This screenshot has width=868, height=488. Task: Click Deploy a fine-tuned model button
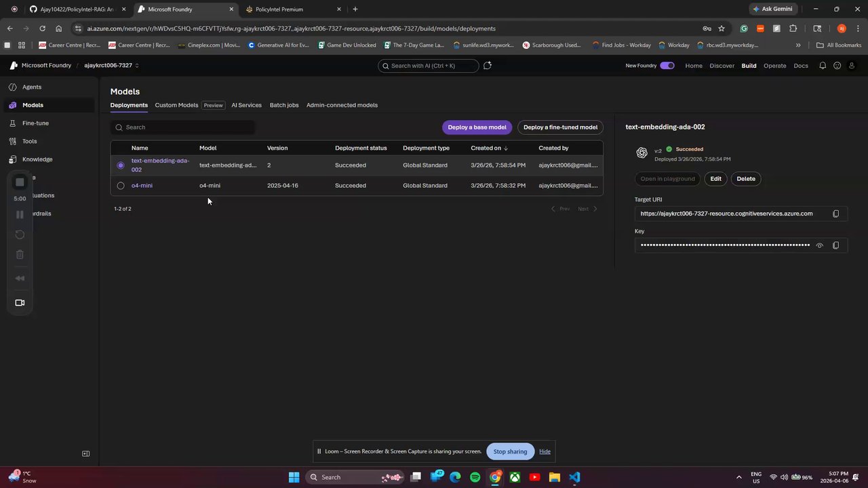(560, 127)
